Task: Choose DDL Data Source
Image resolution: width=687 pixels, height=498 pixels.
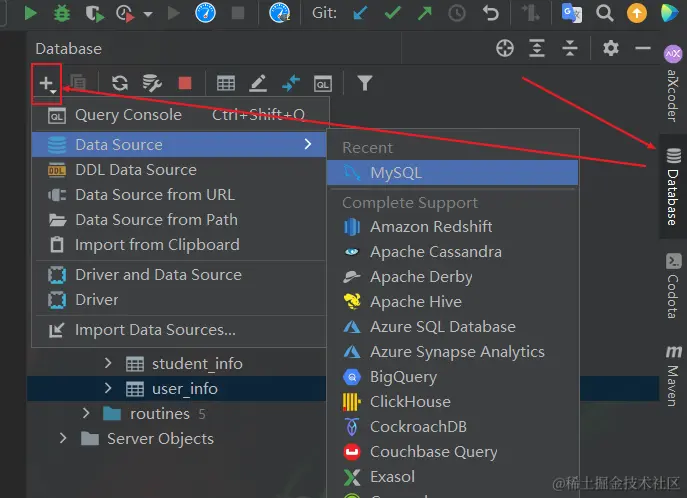Action: pos(179,170)
